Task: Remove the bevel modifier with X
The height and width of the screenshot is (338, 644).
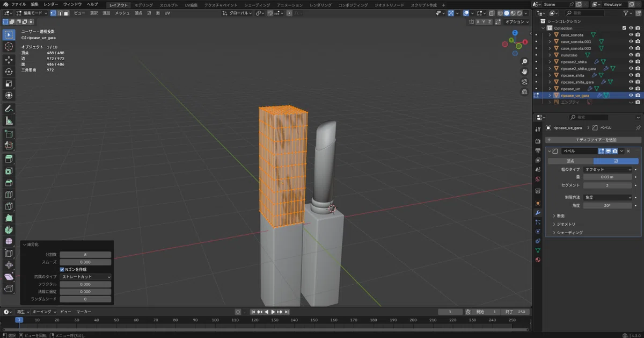Action: (x=628, y=151)
